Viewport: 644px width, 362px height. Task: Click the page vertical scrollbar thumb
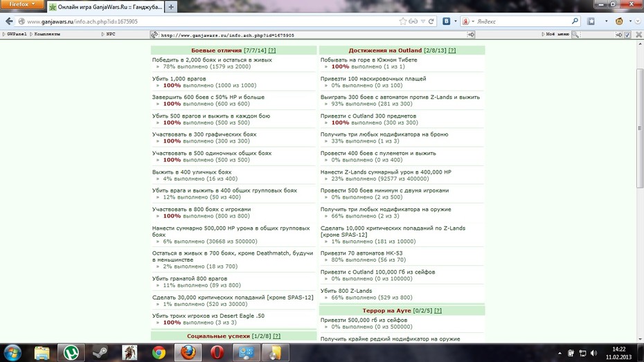[x=639, y=129]
